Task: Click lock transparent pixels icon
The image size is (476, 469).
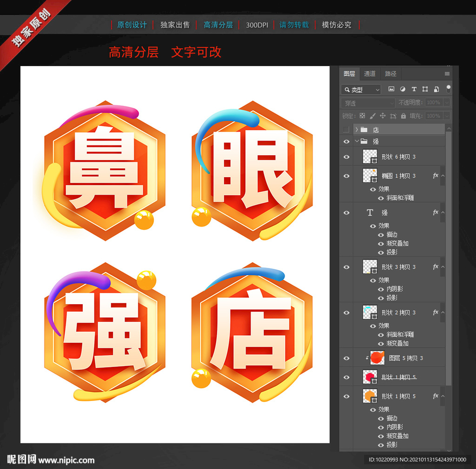Action: click(x=362, y=116)
